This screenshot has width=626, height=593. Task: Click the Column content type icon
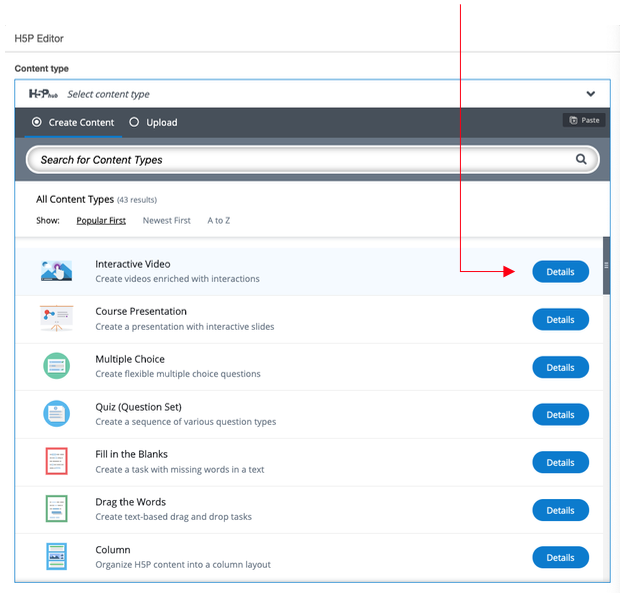click(56, 556)
